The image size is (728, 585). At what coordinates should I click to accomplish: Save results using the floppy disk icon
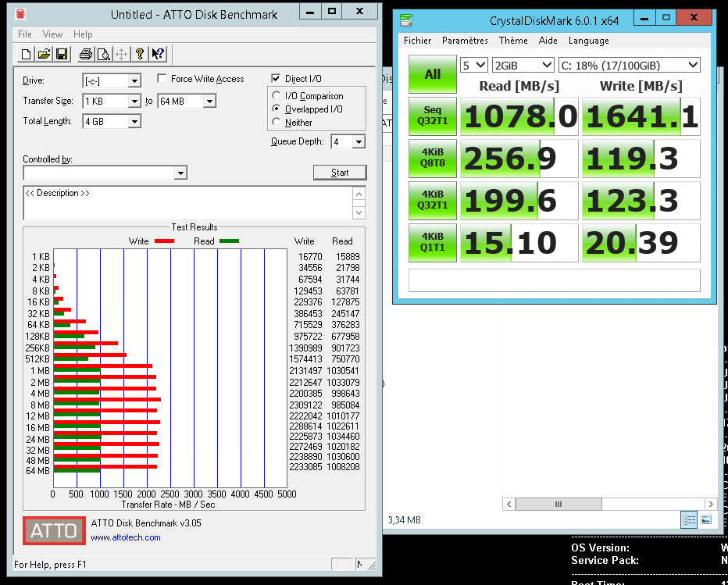point(62,54)
